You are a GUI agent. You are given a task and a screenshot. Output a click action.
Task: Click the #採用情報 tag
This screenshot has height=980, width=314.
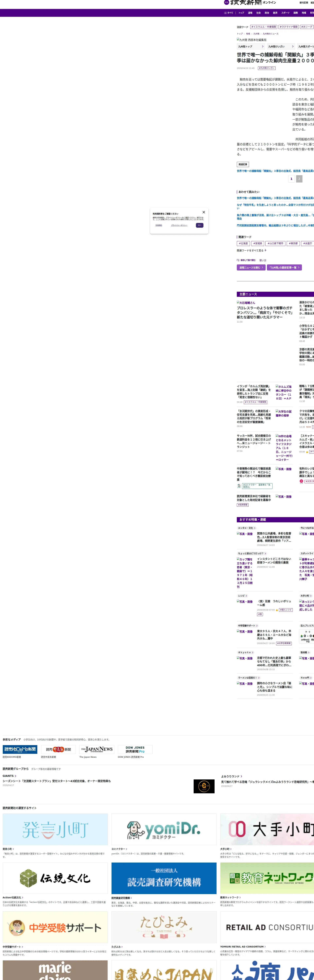(x=243, y=505)
